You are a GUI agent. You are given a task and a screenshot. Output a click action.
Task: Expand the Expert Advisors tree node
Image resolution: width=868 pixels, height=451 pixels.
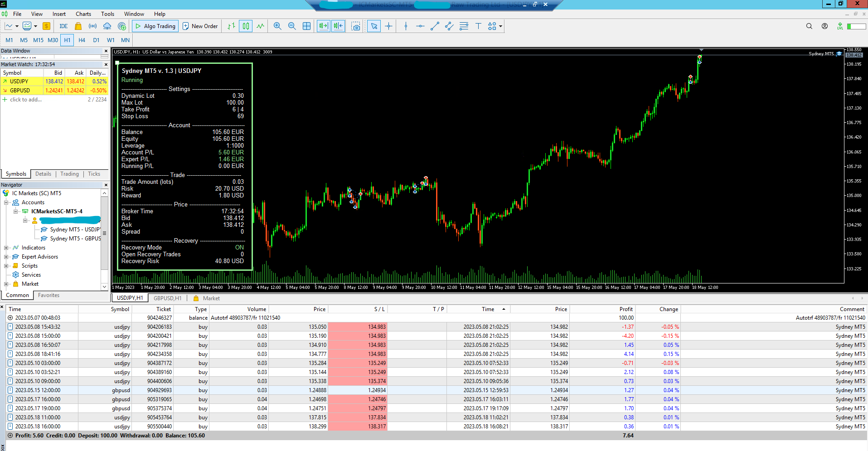coord(6,257)
